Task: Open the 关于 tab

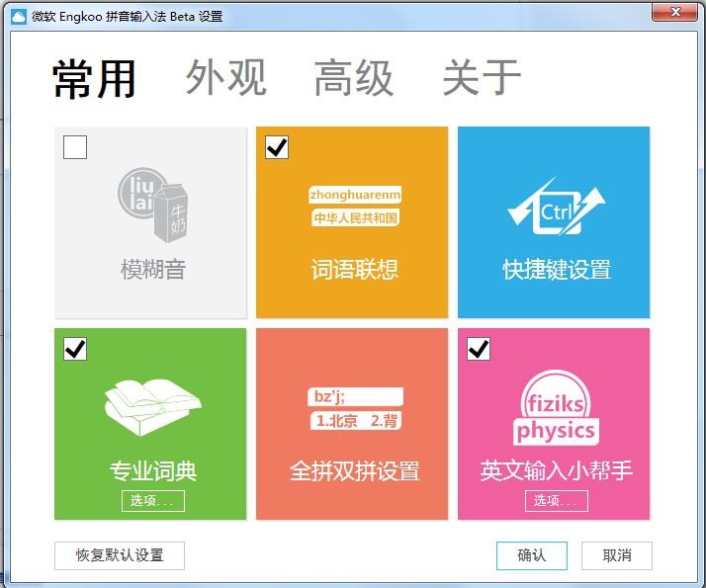Action: tap(483, 77)
